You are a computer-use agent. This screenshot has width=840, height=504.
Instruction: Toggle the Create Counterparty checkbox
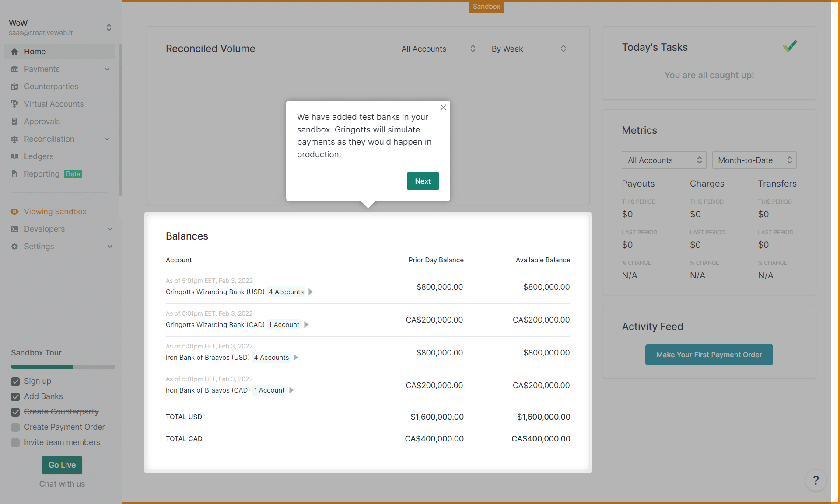(15, 412)
